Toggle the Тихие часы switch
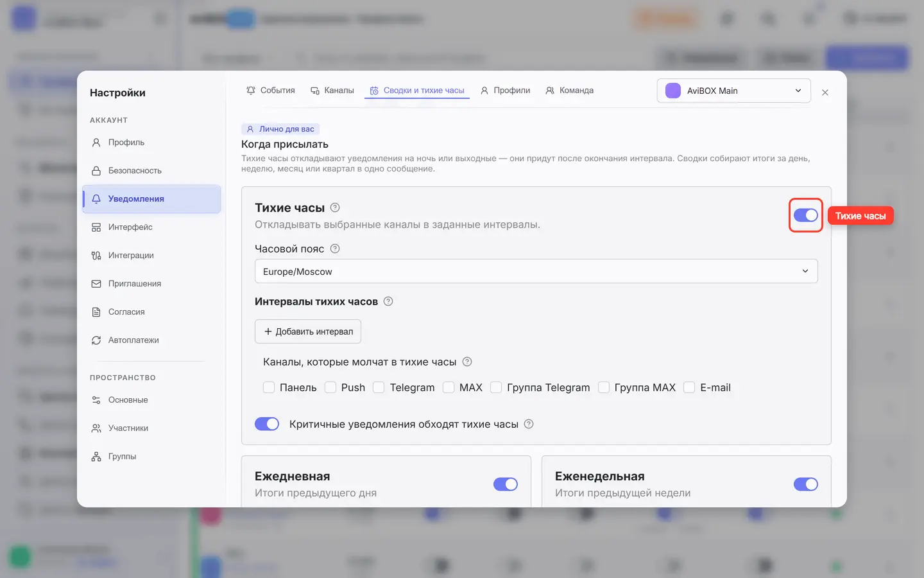 pos(806,215)
